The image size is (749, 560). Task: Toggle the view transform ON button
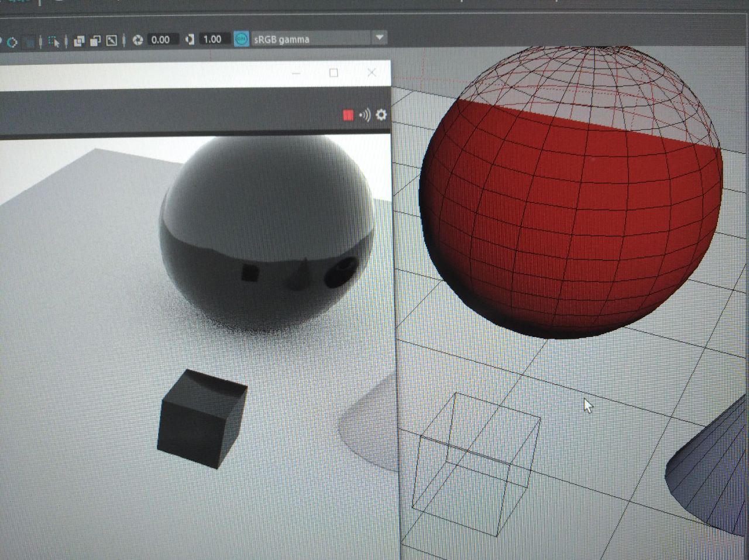click(x=241, y=39)
